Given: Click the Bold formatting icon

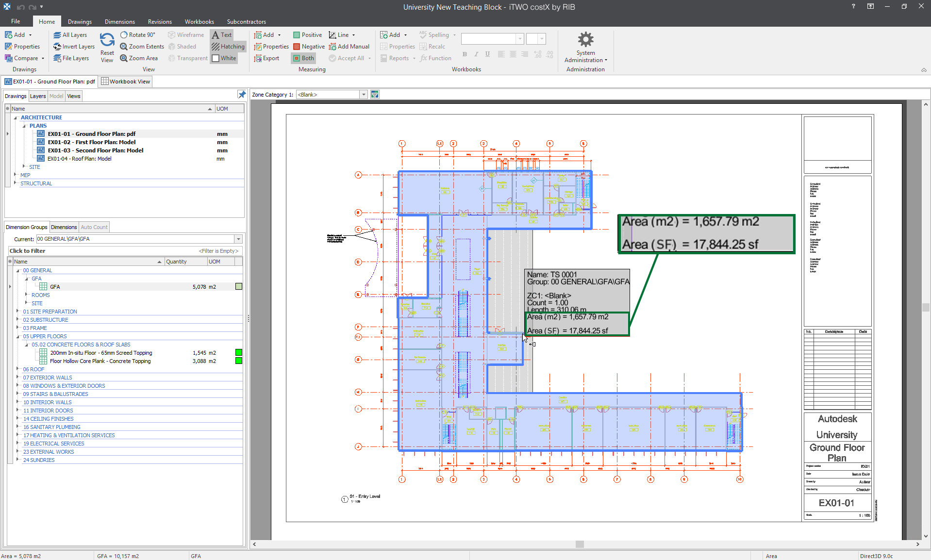Looking at the screenshot, I should [x=465, y=54].
